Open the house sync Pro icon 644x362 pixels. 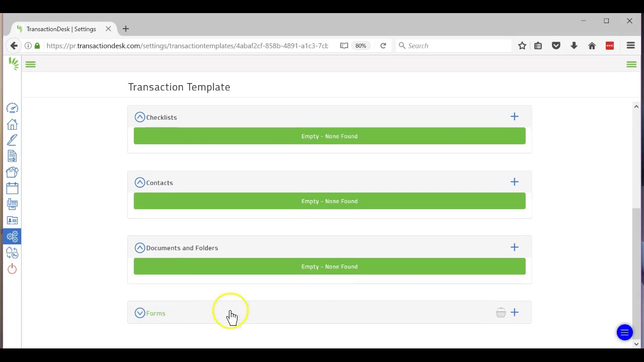pyautogui.click(x=12, y=253)
